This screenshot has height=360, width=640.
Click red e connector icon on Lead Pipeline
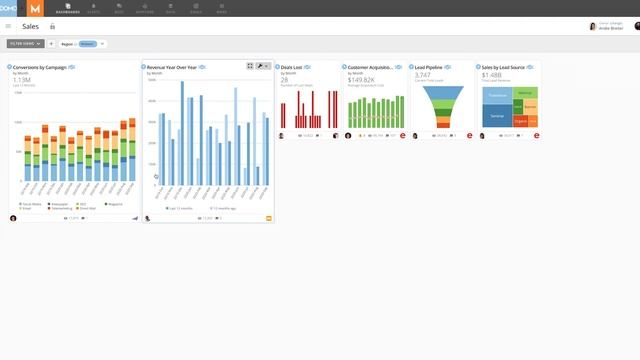470,136
